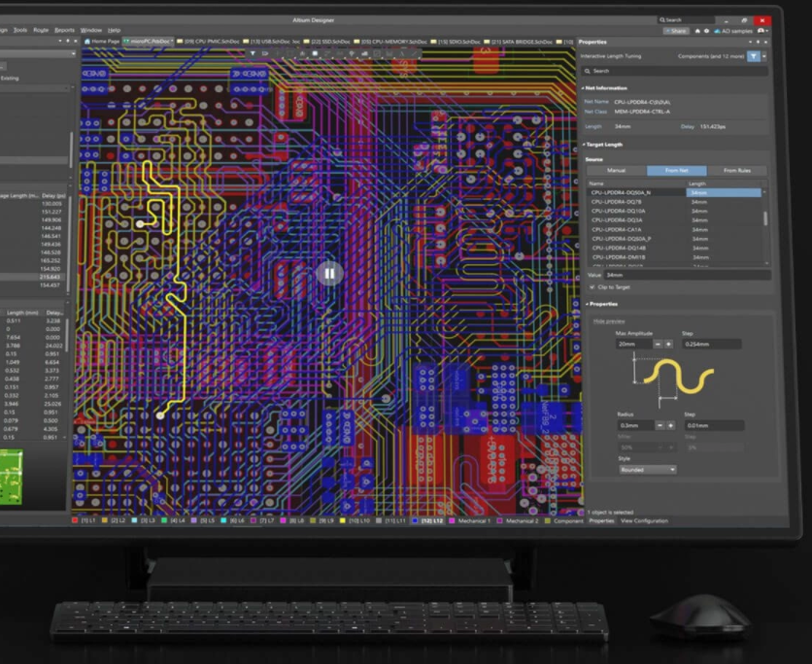The image size is (812, 664).
Task: Select Manual as target length source
Action: click(616, 170)
